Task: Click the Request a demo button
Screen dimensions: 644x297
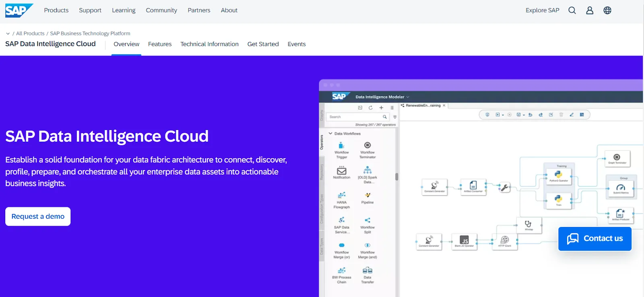Action: tap(38, 217)
